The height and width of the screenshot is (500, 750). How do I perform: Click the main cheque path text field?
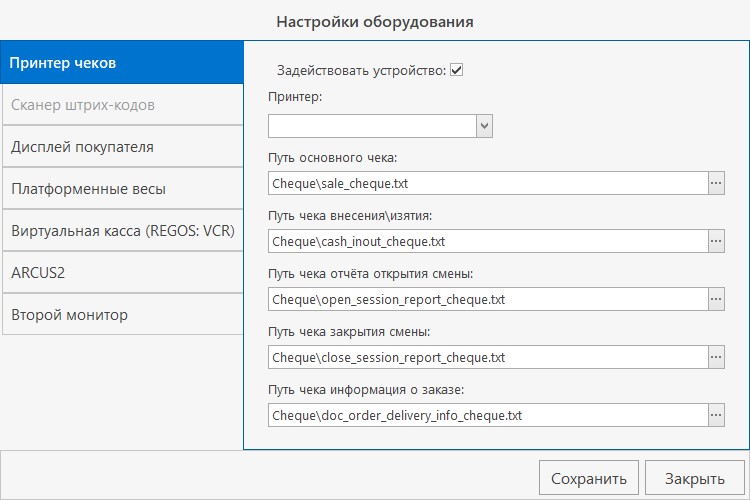487,183
